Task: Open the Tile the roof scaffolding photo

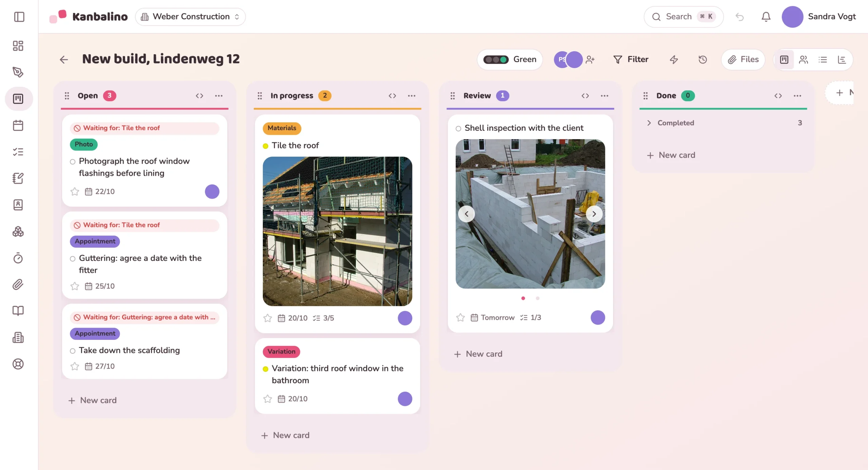Action: coord(337,231)
